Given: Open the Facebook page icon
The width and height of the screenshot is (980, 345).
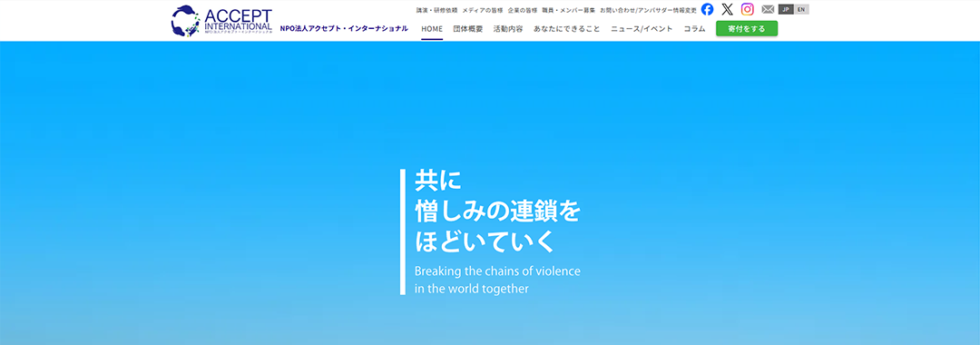Looking at the screenshot, I should pos(707,9).
